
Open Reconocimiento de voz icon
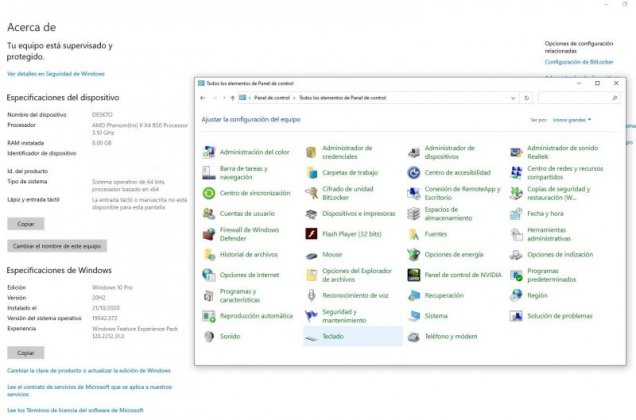pos(311,295)
